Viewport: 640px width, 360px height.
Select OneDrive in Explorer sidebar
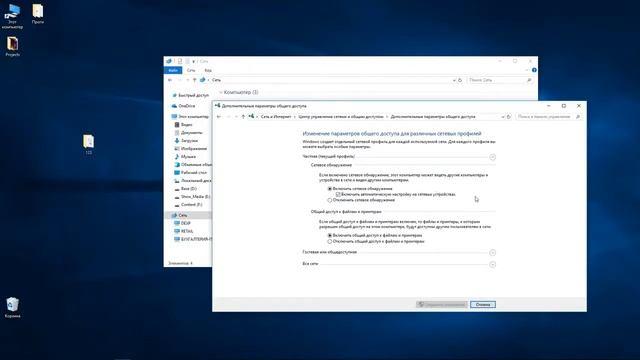[x=184, y=106]
